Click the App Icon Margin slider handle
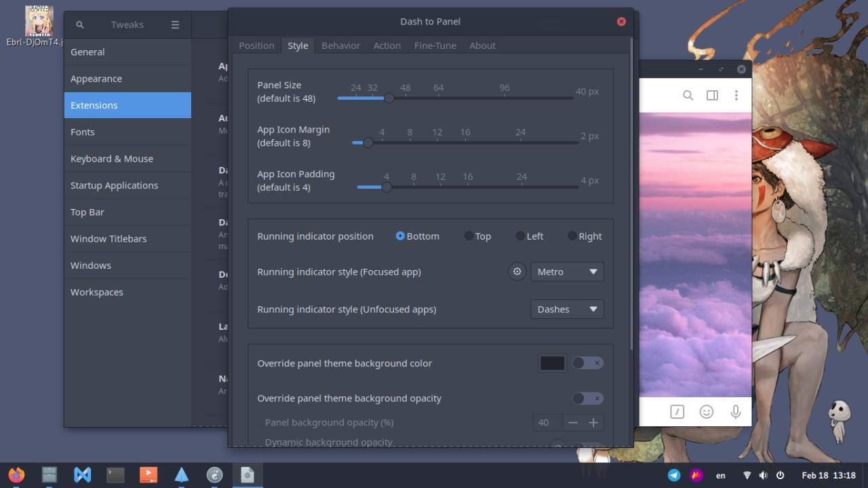Viewport: 868px width, 488px height. (368, 143)
